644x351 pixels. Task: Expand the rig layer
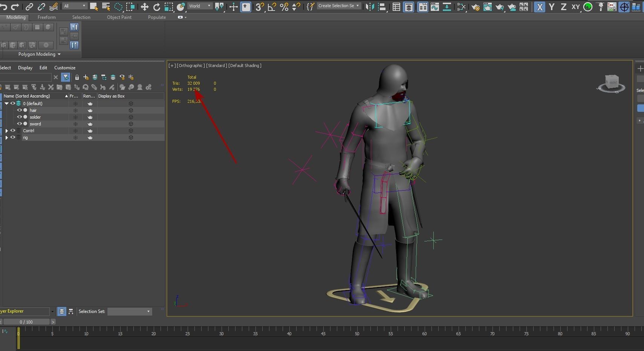coord(6,137)
